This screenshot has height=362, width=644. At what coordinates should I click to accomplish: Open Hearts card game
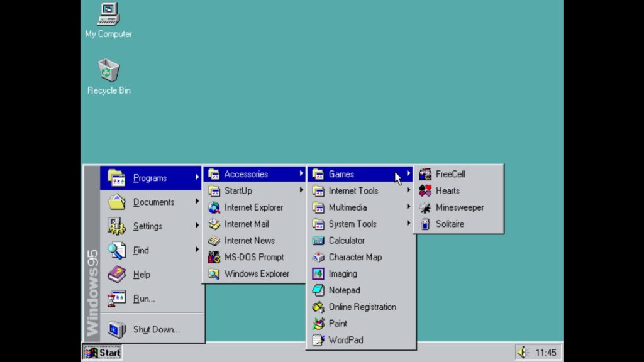pyautogui.click(x=448, y=190)
